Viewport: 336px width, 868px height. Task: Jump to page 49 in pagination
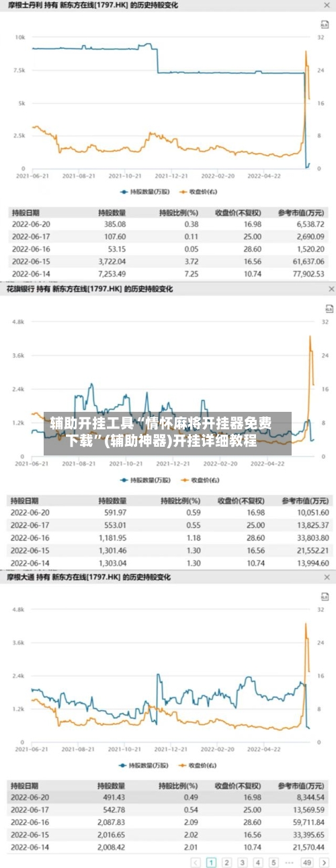pyautogui.click(x=308, y=862)
